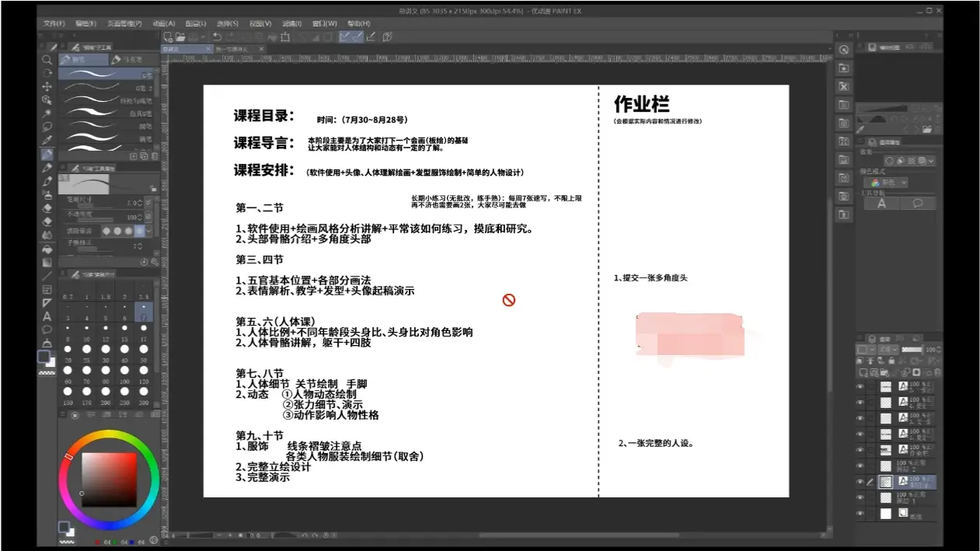
Task: Open a file using the folder toolbar icon
Action: (180, 37)
